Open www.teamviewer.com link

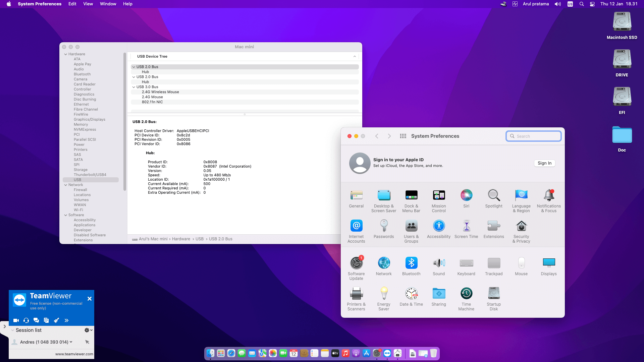74,354
